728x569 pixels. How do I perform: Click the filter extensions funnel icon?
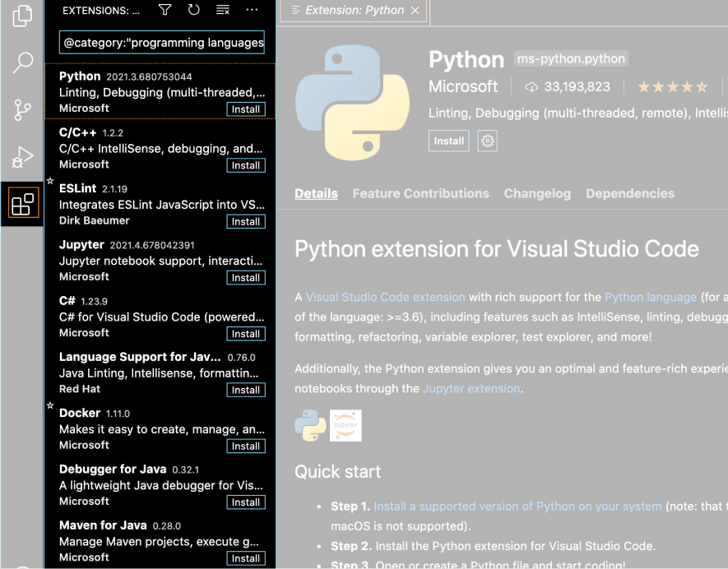point(165,10)
